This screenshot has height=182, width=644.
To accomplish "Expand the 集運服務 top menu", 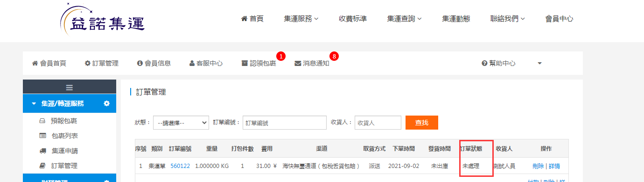I will (301, 19).
